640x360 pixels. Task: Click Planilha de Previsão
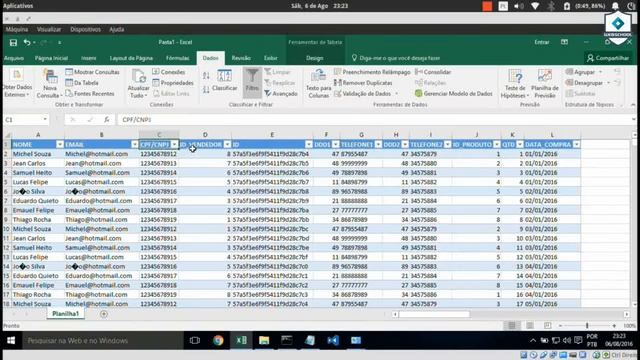pyautogui.click(x=545, y=84)
